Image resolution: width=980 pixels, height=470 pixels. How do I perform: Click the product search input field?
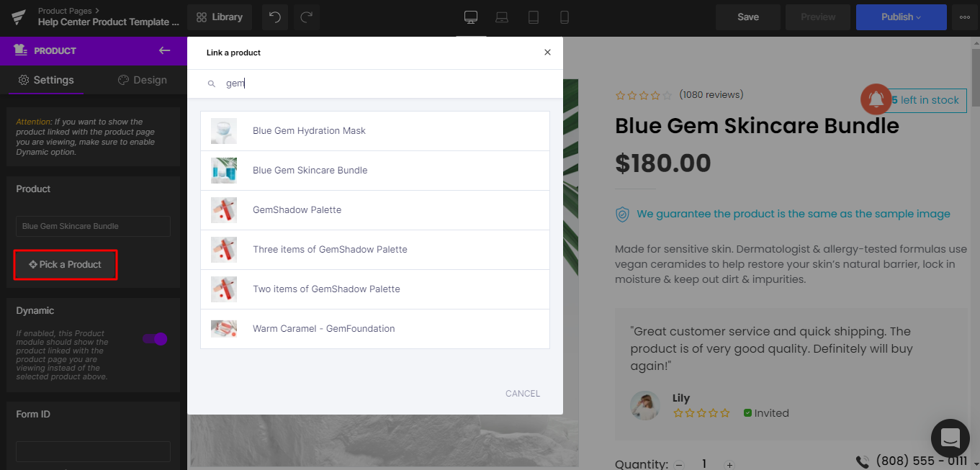pos(360,83)
